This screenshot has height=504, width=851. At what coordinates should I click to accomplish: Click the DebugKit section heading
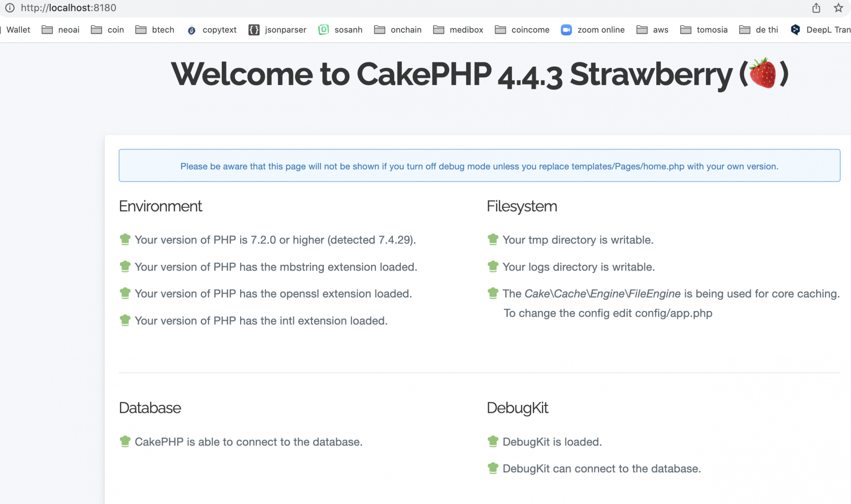[518, 408]
